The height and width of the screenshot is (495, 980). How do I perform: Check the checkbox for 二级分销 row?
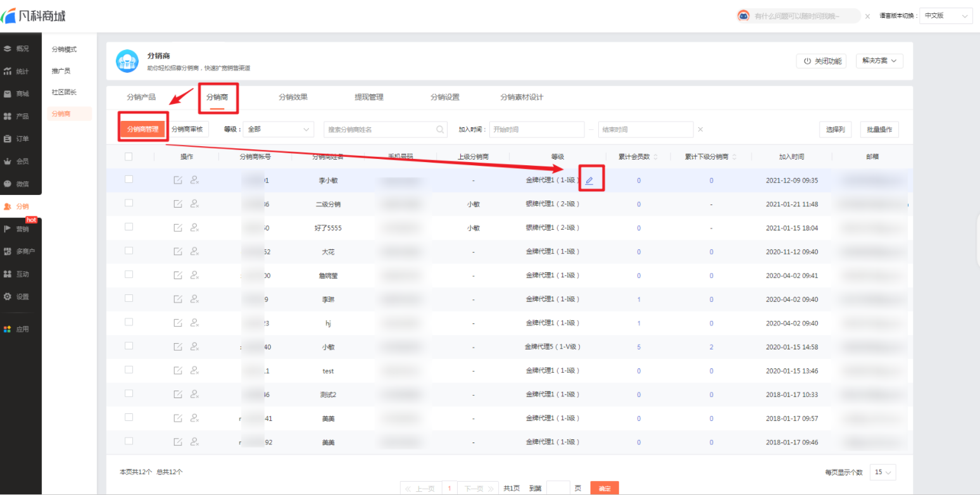129,203
